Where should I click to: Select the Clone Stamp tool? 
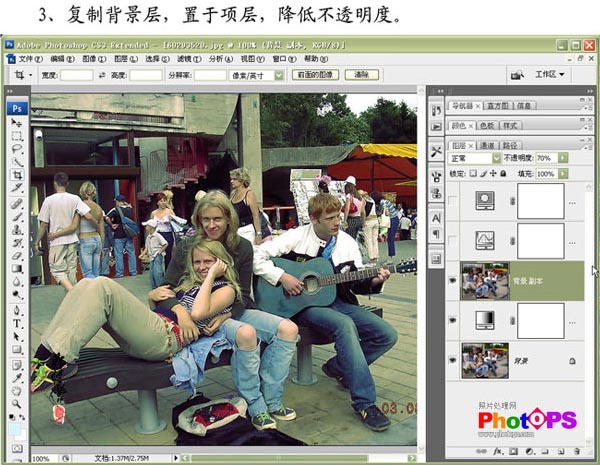point(16,230)
